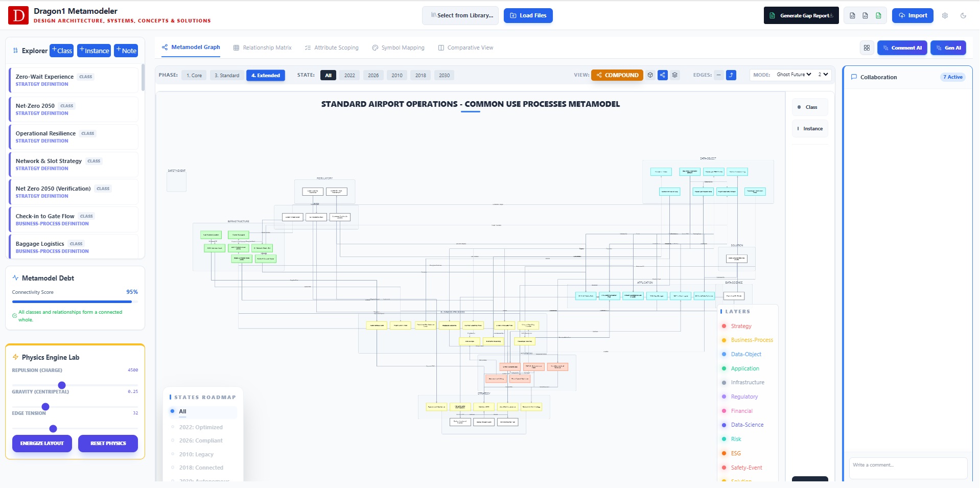Adjust the Gravity (Centripetal) slider
This screenshot has height=488, width=980.
pyautogui.click(x=45, y=407)
